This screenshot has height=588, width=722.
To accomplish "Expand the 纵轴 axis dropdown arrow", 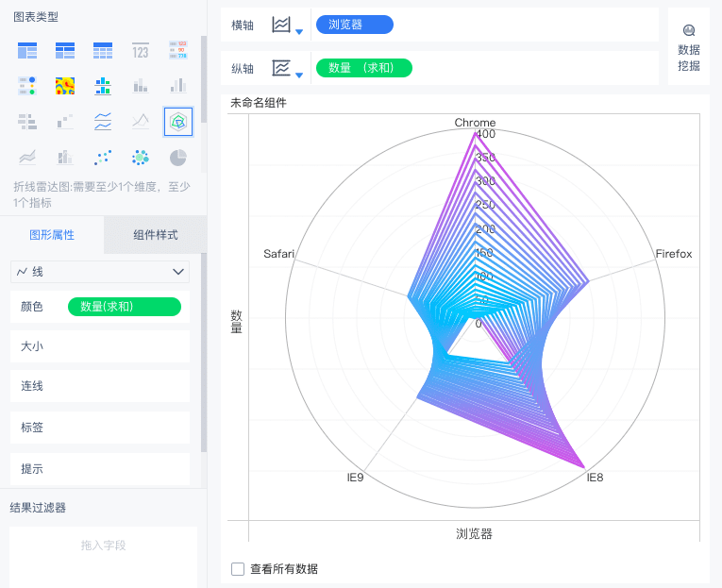I will coord(299,76).
